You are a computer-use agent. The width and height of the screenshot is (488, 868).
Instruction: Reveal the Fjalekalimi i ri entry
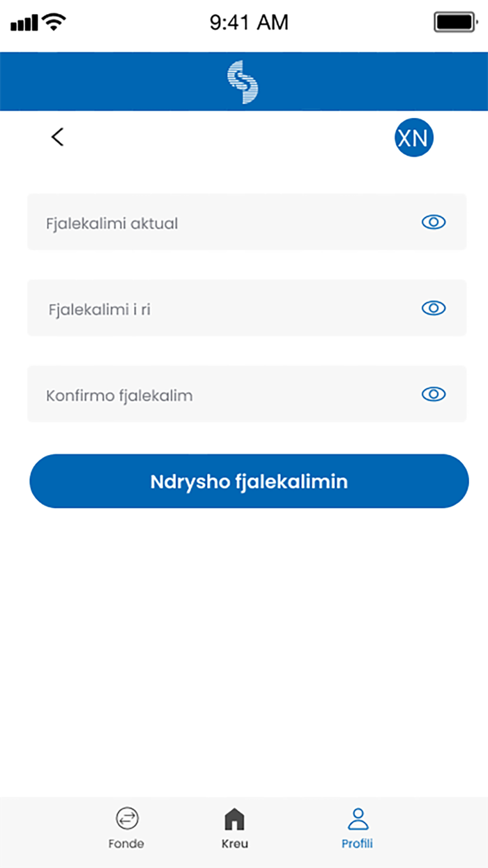click(433, 308)
